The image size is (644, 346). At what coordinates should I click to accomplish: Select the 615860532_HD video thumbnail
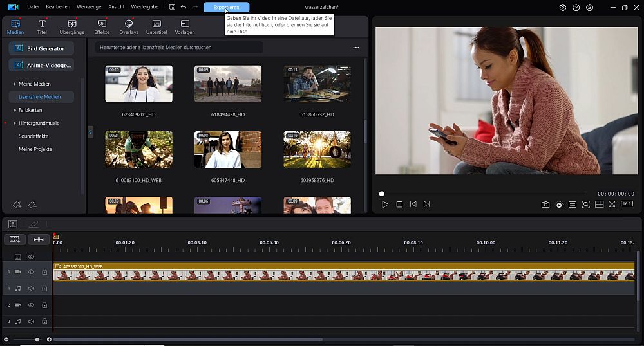(317, 84)
